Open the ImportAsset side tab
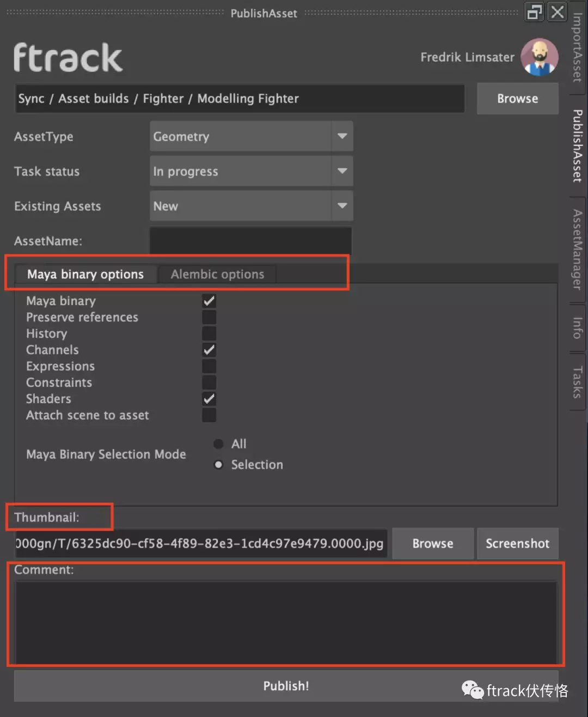This screenshot has width=588, height=717. 577,47
